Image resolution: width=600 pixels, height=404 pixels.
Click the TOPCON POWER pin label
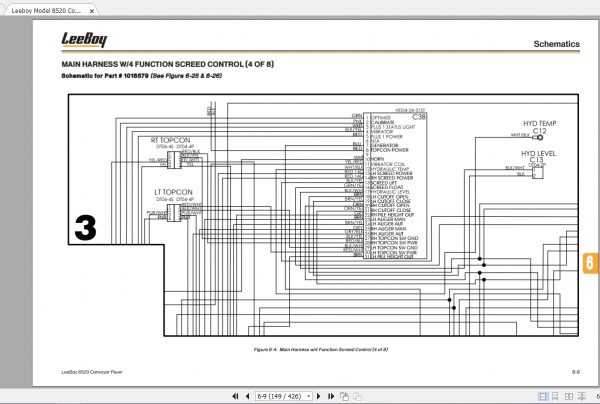coord(389,150)
